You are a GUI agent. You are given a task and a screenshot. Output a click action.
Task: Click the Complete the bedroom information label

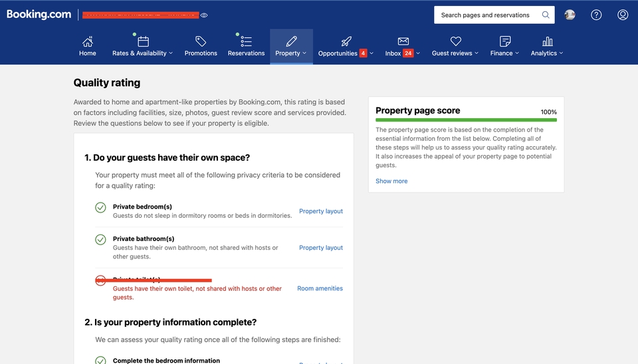(166, 360)
